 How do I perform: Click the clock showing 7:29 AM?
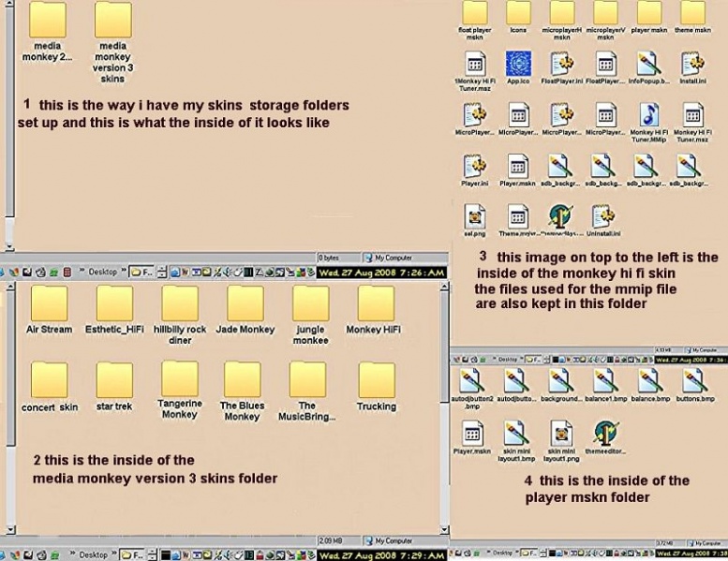pyautogui.click(x=381, y=555)
